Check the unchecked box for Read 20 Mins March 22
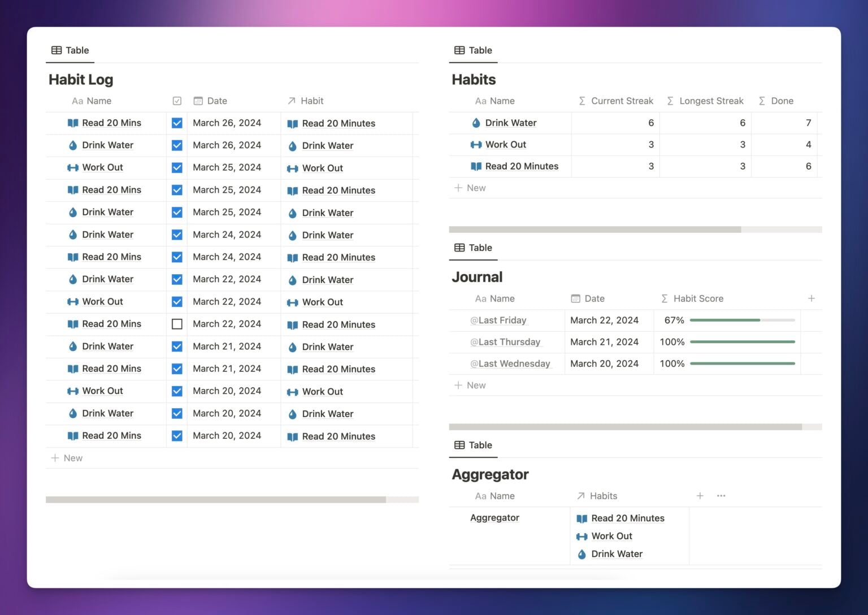Image resolution: width=868 pixels, height=615 pixels. pyautogui.click(x=177, y=323)
